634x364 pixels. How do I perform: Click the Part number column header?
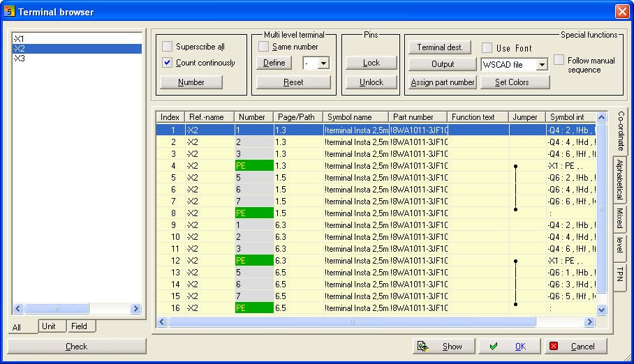point(418,116)
